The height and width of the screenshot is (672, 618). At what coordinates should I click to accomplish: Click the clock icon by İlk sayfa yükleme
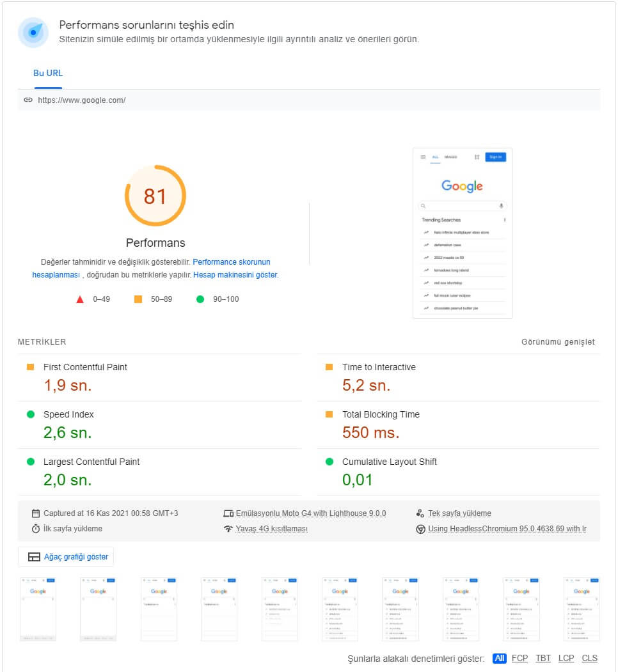36,529
